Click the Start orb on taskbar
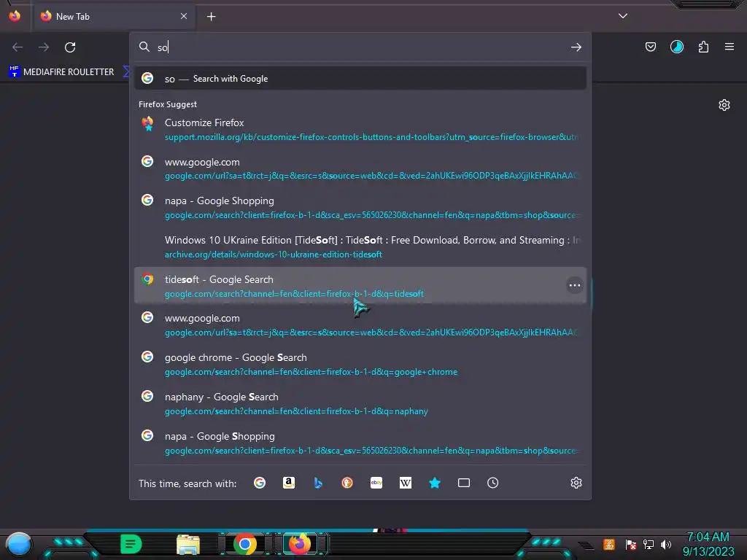747x560 pixels. pos(19,545)
